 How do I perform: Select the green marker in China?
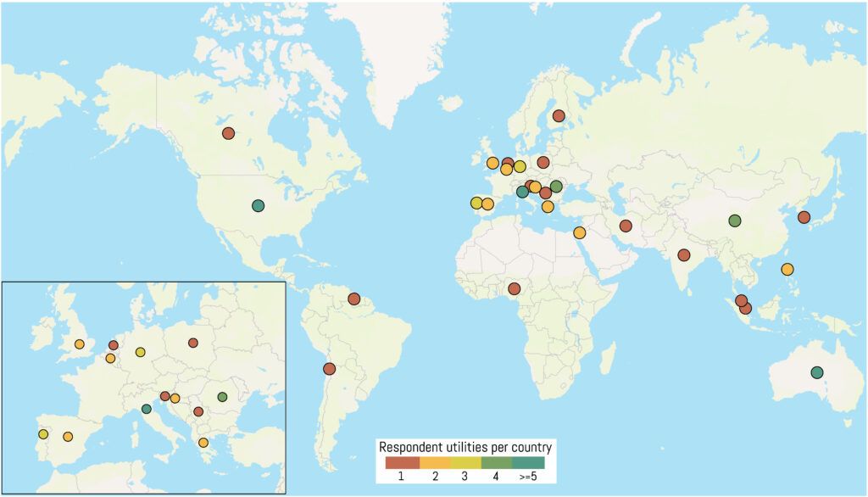pyautogui.click(x=735, y=221)
